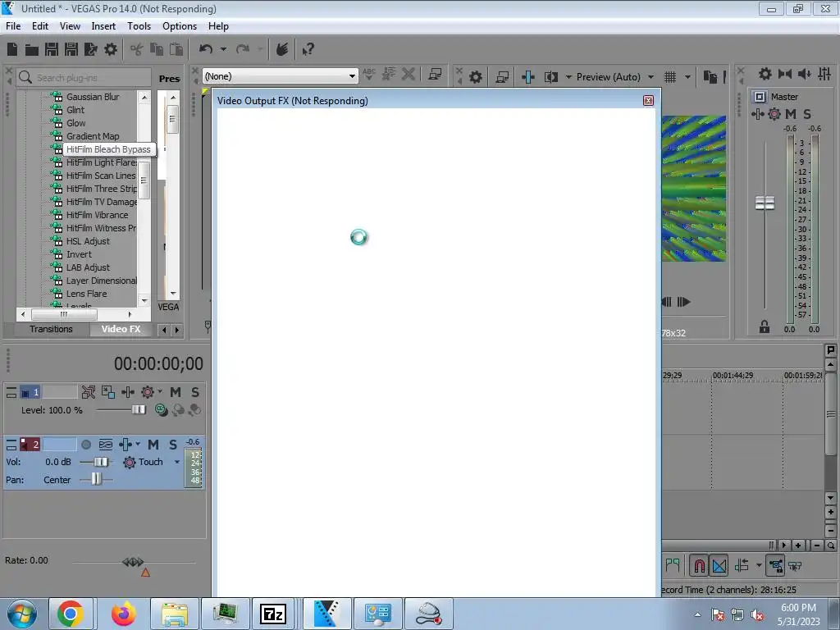Open the Tools menu
The width and height of the screenshot is (840, 630).
pos(139,25)
